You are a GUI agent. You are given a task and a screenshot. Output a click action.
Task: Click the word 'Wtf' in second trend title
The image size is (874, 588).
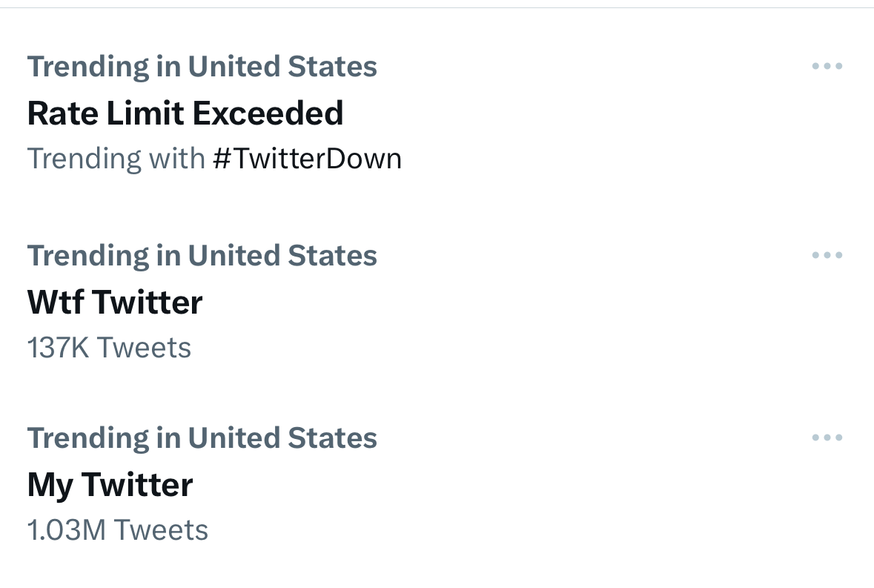click(55, 303)
